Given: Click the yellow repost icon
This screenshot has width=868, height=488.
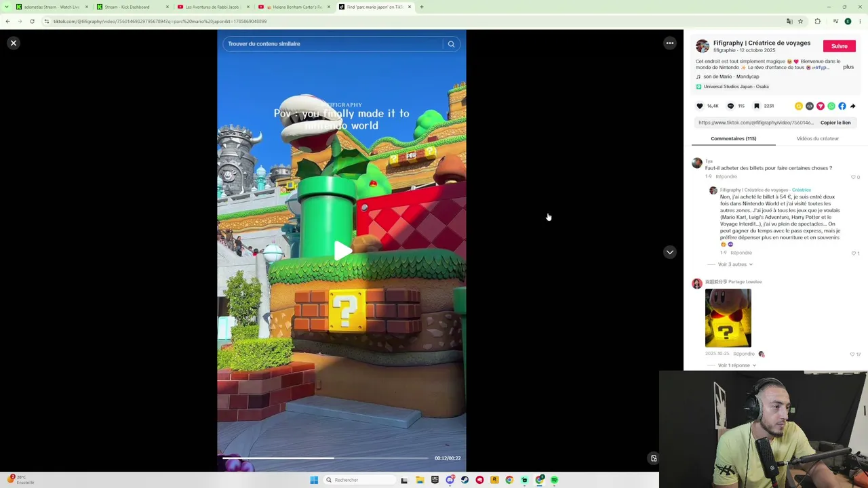Looking at the screenshot, I should [x=799, y=106].
